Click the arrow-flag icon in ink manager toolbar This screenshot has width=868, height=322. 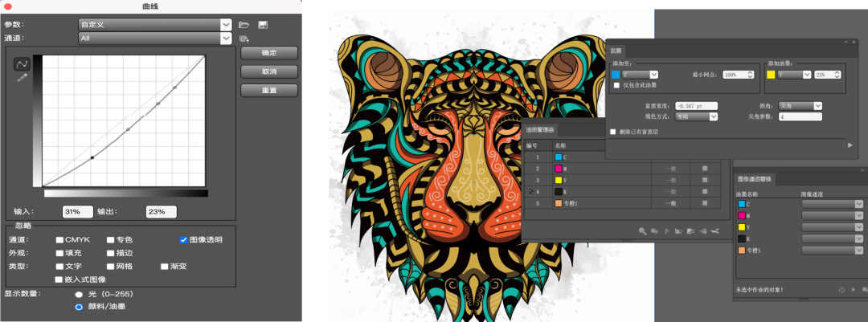666,230
